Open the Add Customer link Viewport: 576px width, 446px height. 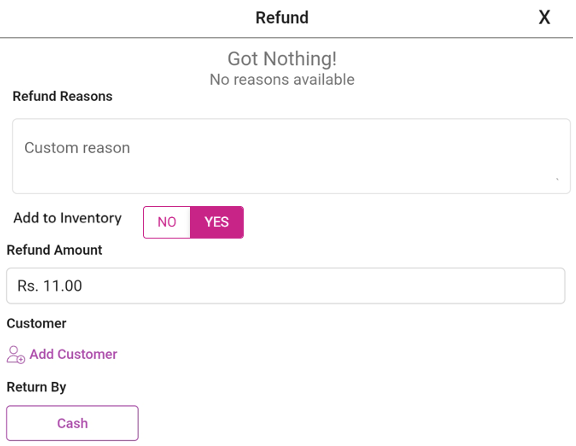tap(73, 354)
